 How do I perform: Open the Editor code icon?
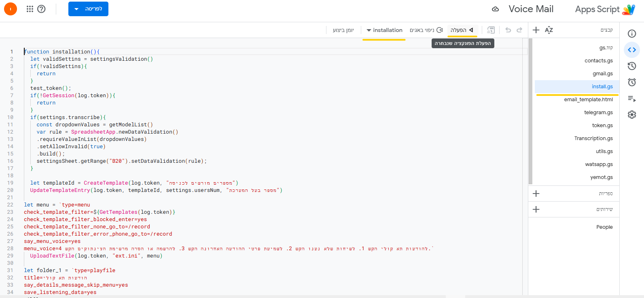[x=632, y=50]
